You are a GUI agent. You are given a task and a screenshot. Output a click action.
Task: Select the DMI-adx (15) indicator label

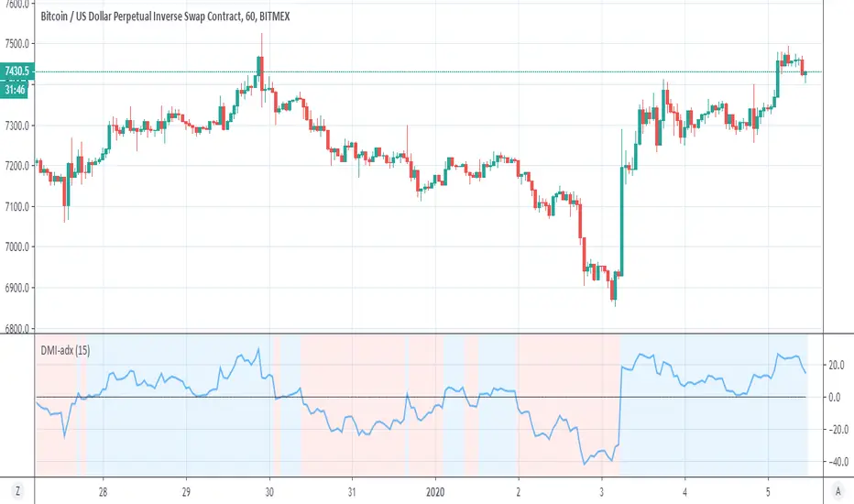pyautogui.click(x=64, y=348)
